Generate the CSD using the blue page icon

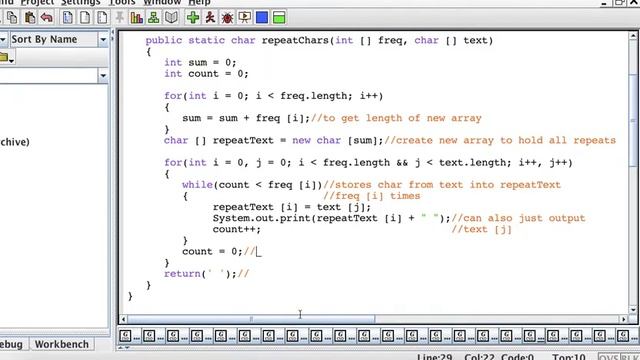point(68,18)
